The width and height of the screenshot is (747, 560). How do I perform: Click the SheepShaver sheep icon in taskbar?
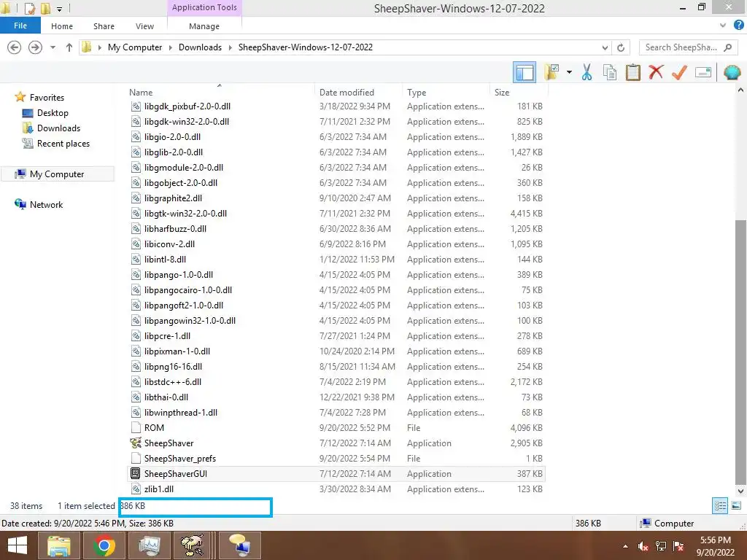pyautogui.click(x=192, y=545)
